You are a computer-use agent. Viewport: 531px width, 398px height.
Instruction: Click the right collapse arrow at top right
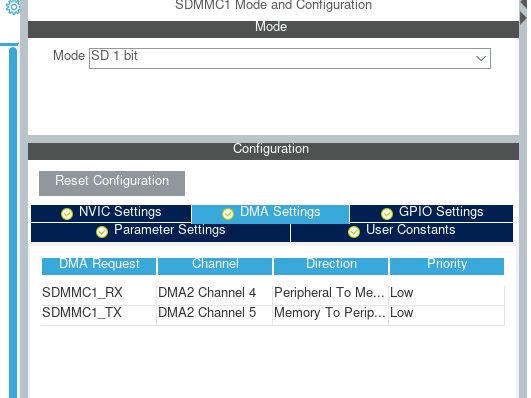click(523, 18)
